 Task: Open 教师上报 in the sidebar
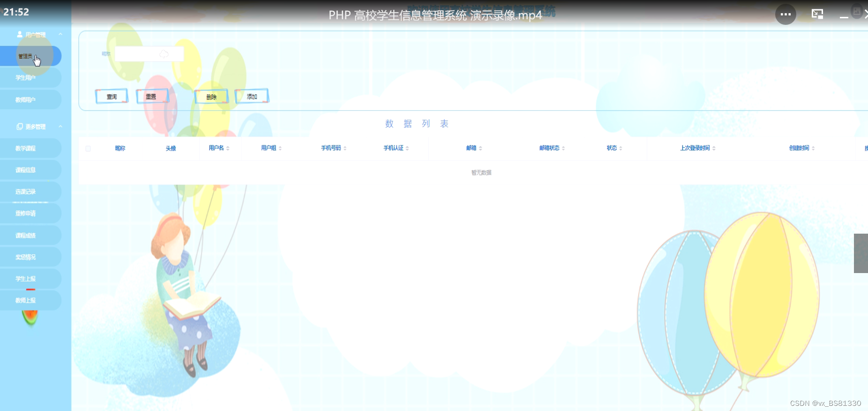pos(30,300)
